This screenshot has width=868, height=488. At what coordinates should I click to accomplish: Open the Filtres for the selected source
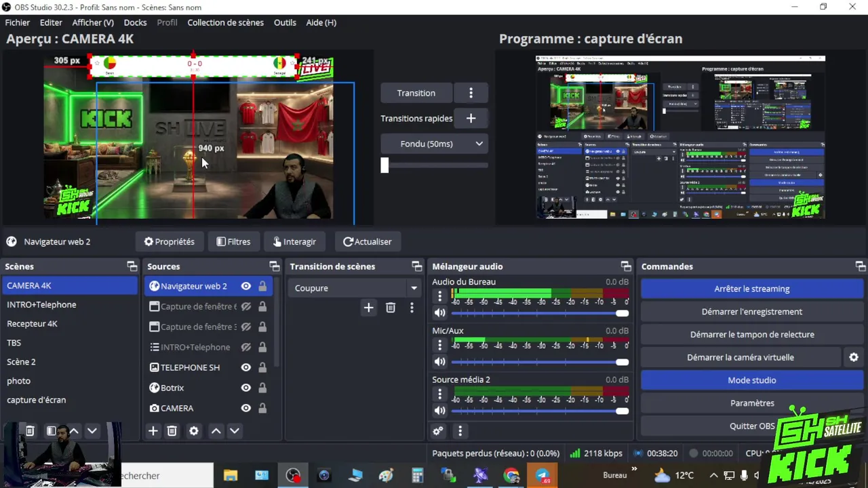coord(233,241)
